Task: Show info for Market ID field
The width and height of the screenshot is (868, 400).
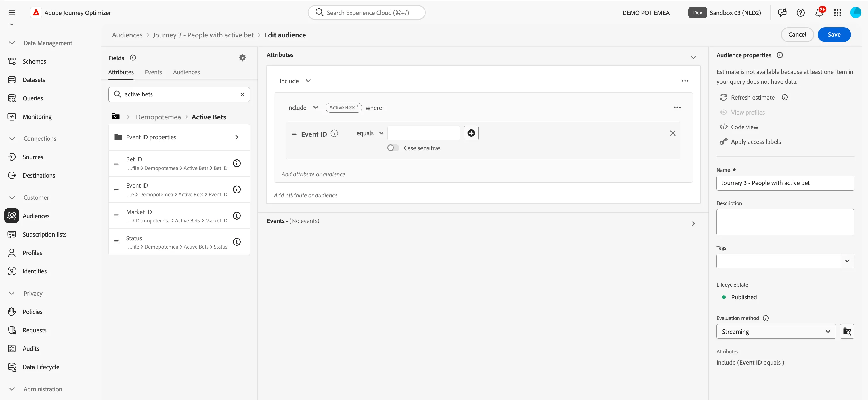Action: (237, 216)
